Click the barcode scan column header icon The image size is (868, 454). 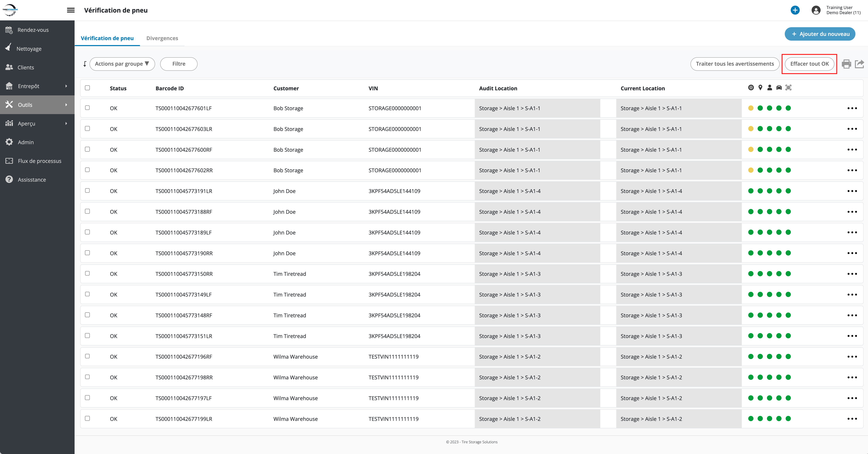[x=788, y=88]
